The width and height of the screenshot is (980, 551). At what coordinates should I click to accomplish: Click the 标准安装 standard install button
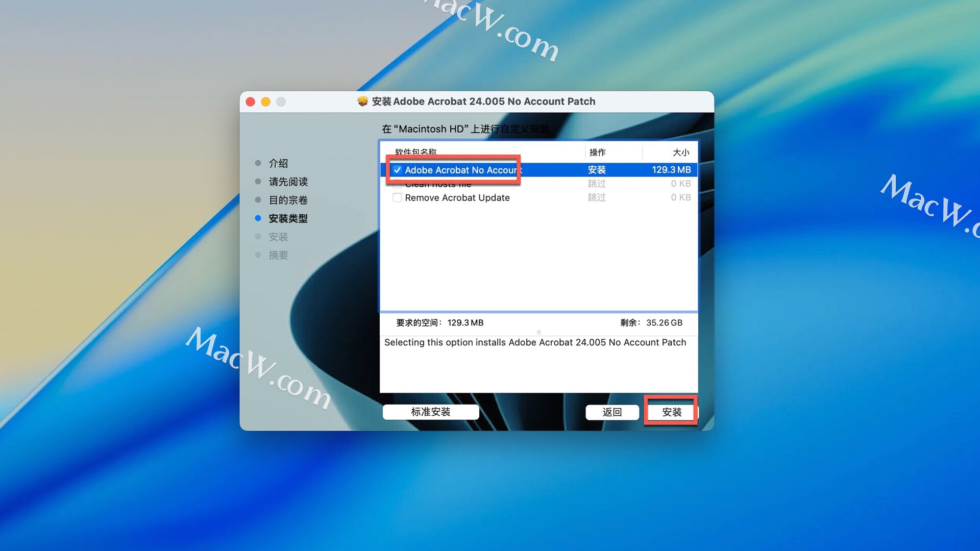(x=431, y=412)
